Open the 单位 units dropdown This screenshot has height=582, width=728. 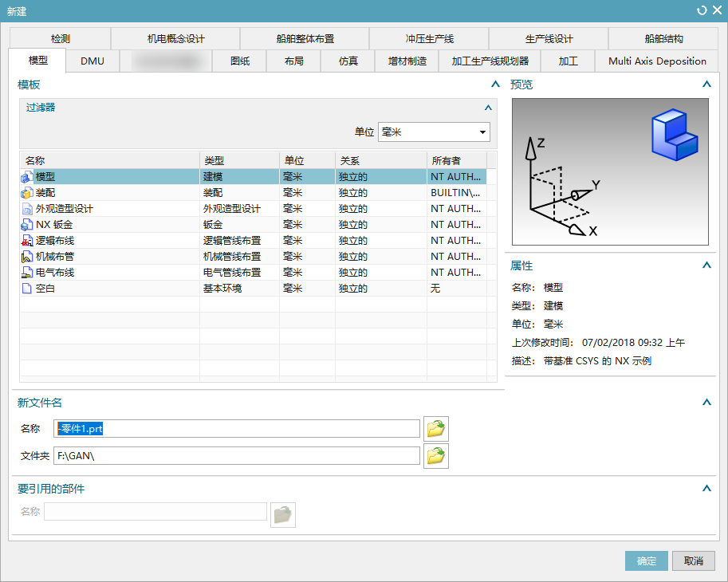coord(434,132)
